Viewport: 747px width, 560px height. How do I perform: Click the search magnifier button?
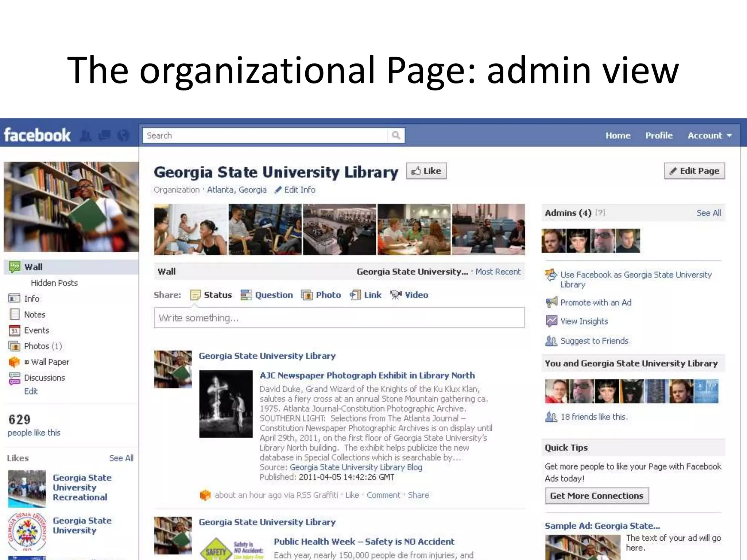click(396, 135)
